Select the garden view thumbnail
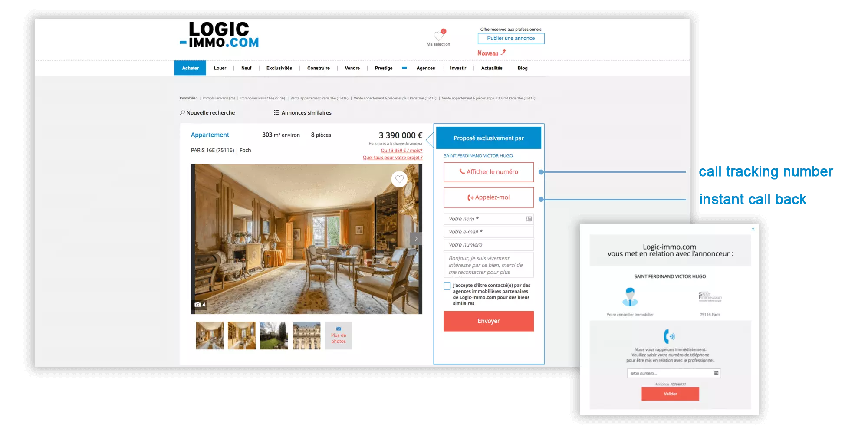Viewport: 868px width, 434px height. (274, 335)
